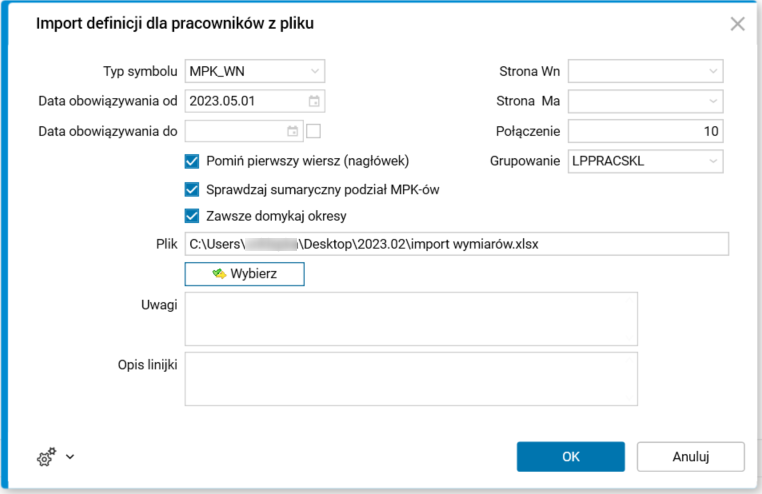Click into the Plik path field
The image size is (762, 494).
coord(456,244)
